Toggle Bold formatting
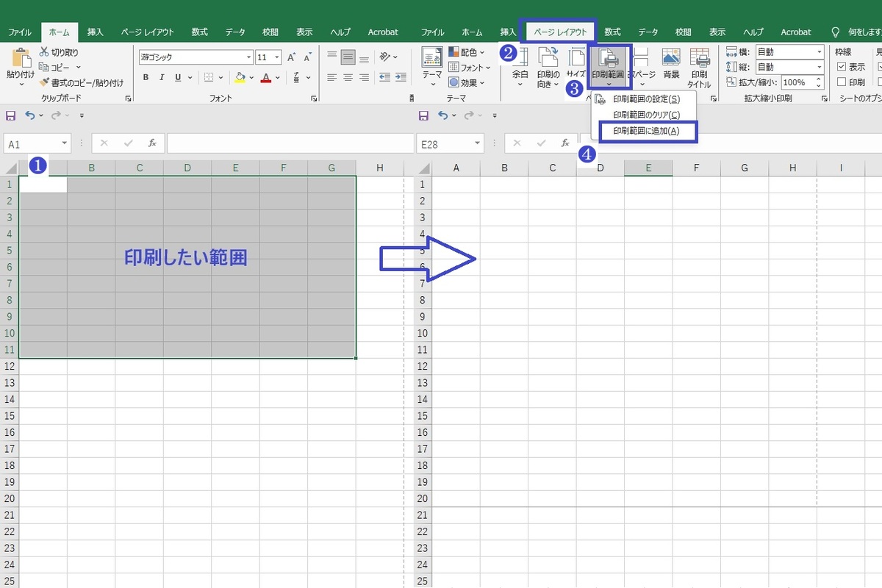The width and height of the screenshot is (882, 588). (146, 77)
